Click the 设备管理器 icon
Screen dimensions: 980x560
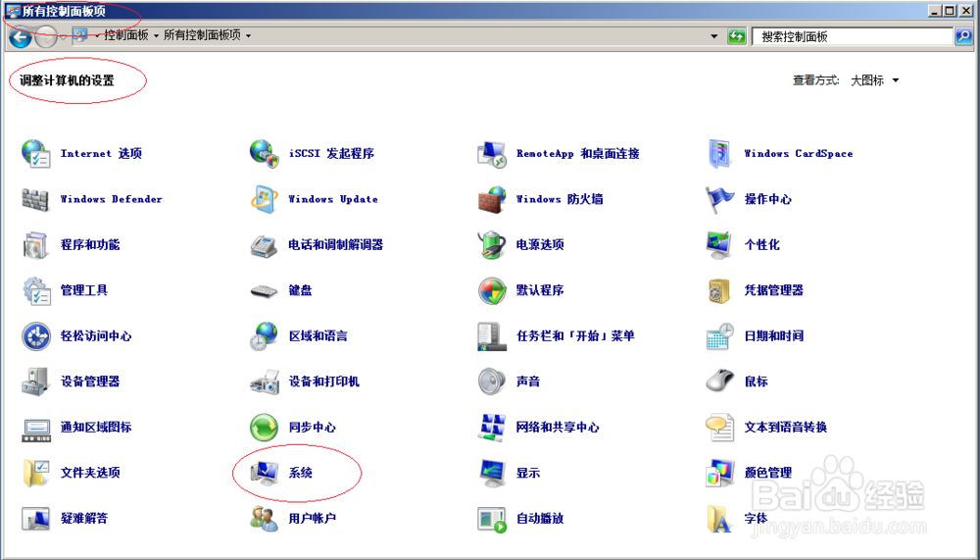(35, 382)
